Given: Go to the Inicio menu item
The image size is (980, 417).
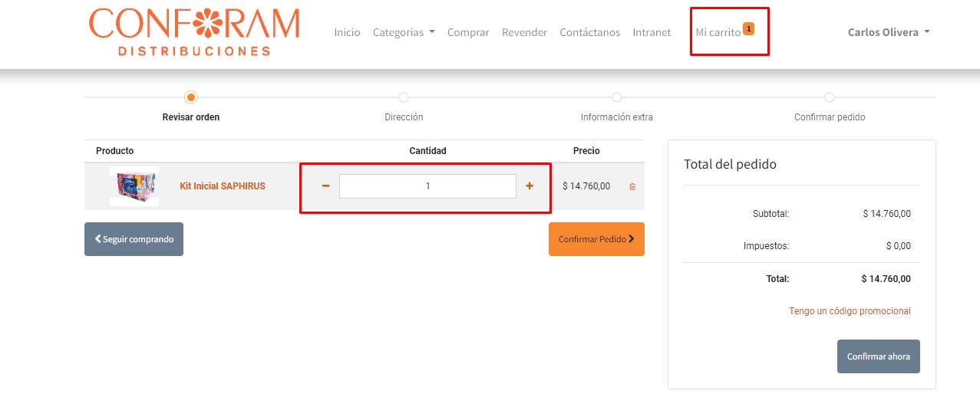Looking at the screenshot, I should pos(347,32).
